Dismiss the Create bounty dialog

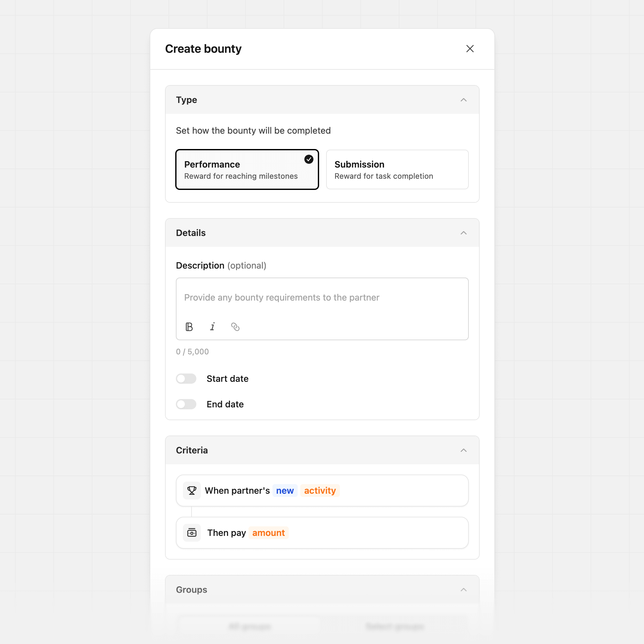pyautogui.click(x=470, y=48)
